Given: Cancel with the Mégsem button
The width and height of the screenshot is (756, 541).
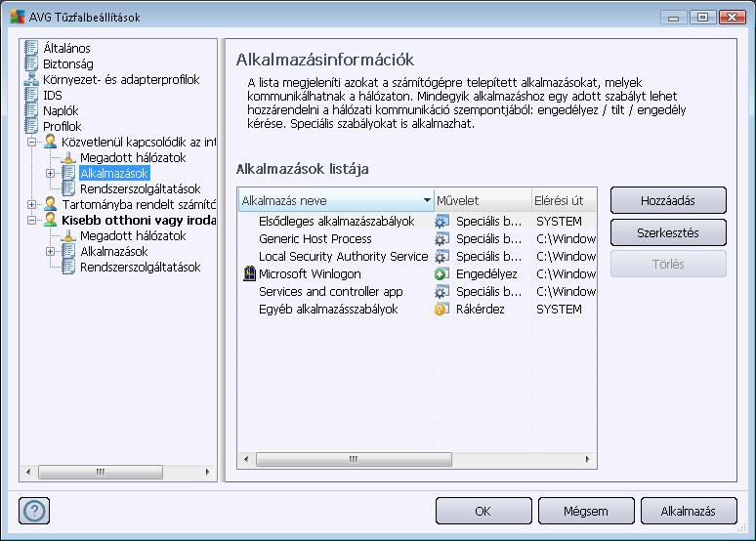Looking at the screenshot, I should point(586,511).
